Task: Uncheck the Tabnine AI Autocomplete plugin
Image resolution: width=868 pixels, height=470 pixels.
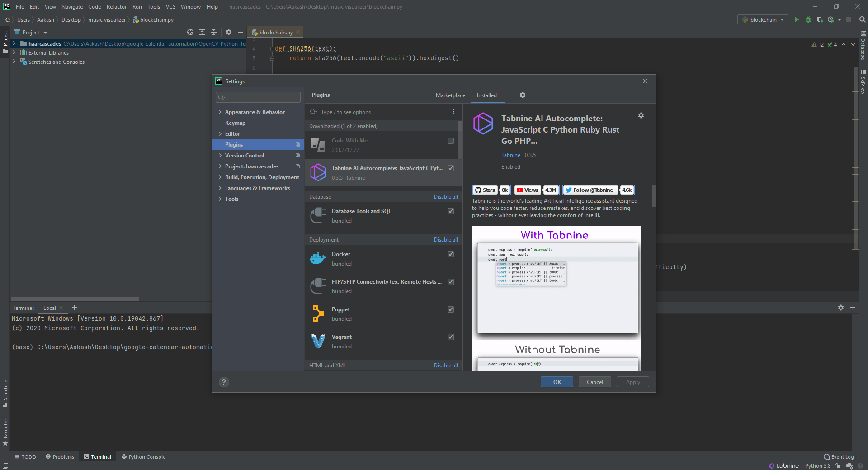Action: pos(451,168)
